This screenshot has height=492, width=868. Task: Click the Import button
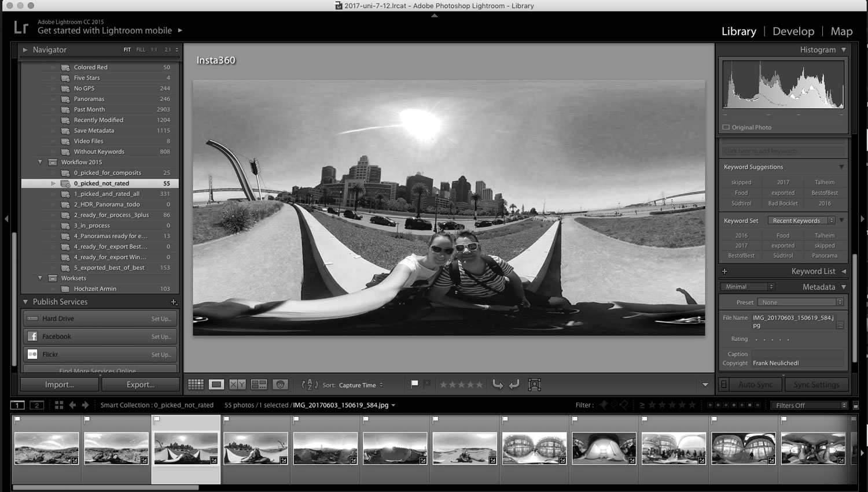58,384
